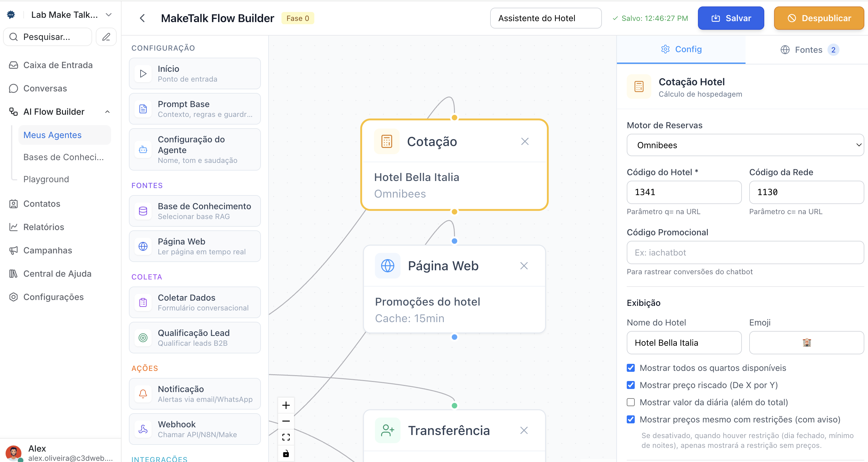
Task: Enable Mostrar valor da diária checkbox
Action: (630, 402)
